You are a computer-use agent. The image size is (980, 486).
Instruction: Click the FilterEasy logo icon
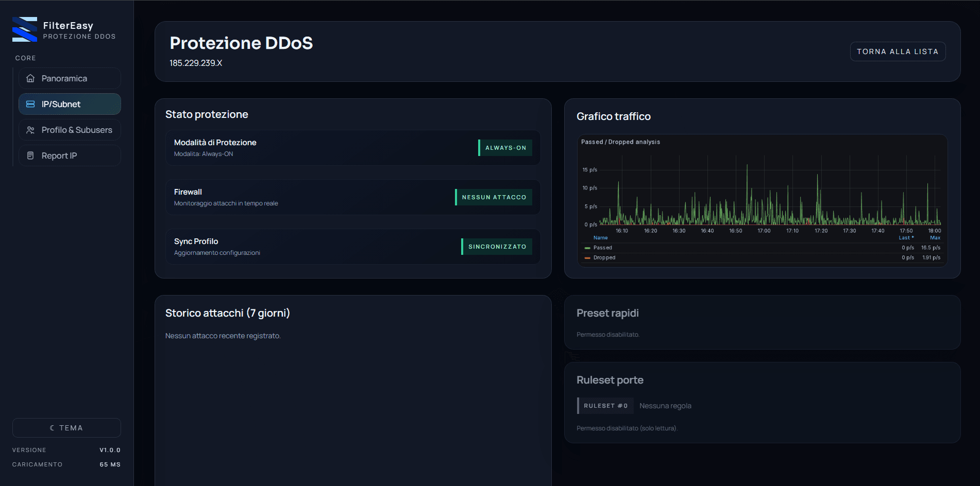point(25,30)
